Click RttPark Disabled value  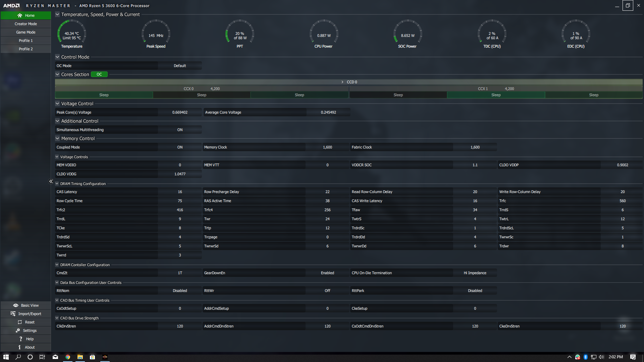[475, 291]
